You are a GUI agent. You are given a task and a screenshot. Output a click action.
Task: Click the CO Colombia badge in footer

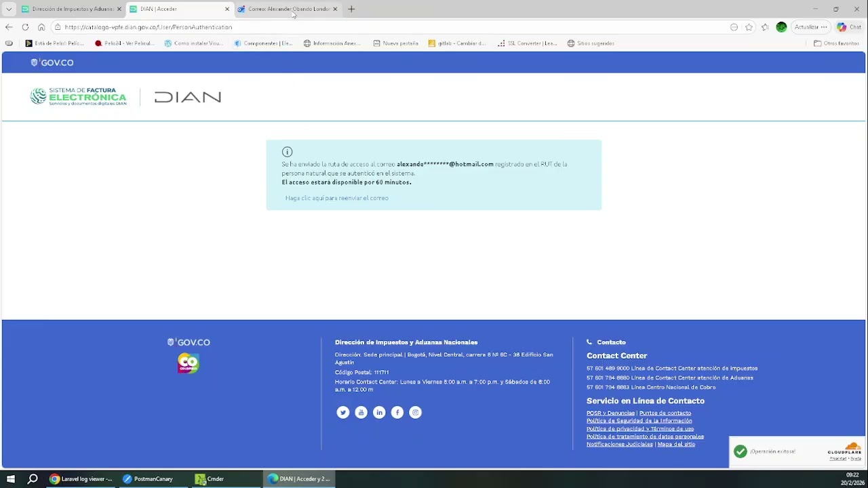click(x=189, y=363)
